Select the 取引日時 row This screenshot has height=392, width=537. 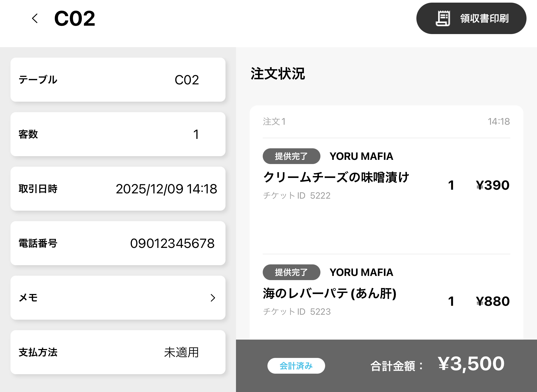tap(118, 189)
